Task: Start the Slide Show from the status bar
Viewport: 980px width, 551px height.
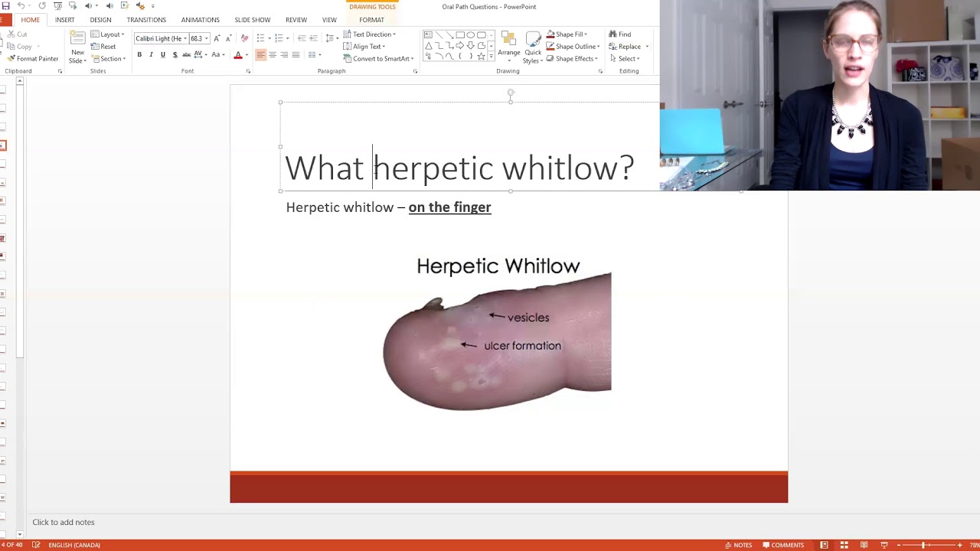Action: pyautogui.click(x=884, y=545)
